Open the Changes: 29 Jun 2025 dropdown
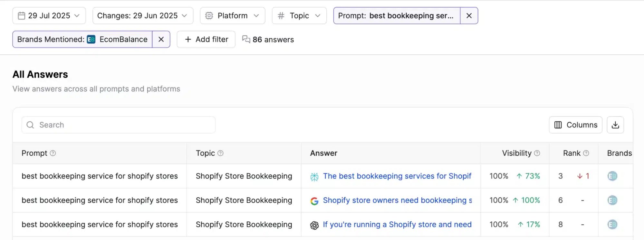644x240 pixels. [143, 15]
